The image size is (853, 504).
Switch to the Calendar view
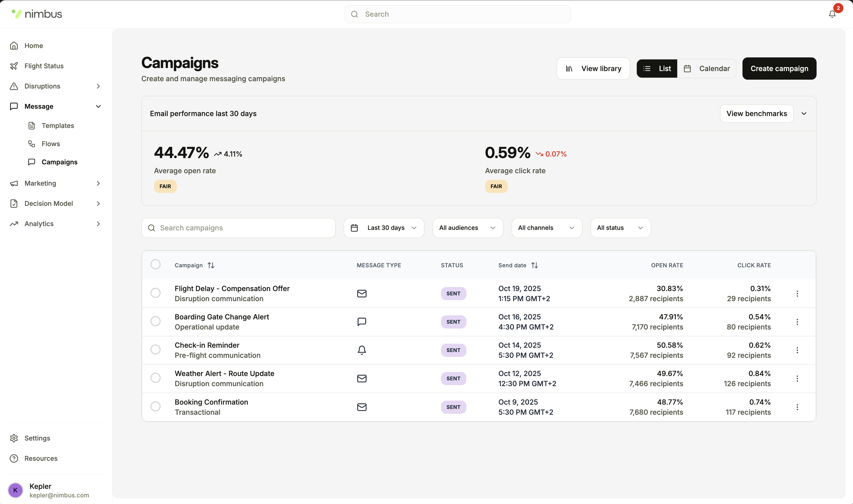707,69
